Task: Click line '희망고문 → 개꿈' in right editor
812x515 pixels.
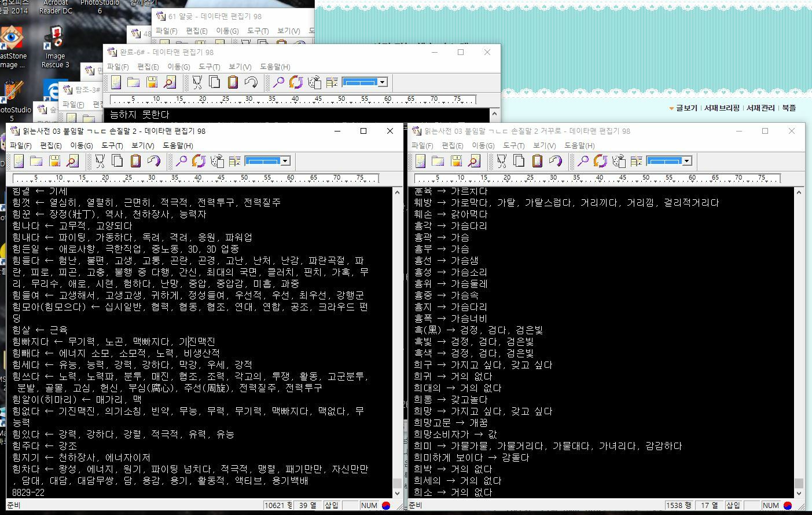Action: (451, 422)
